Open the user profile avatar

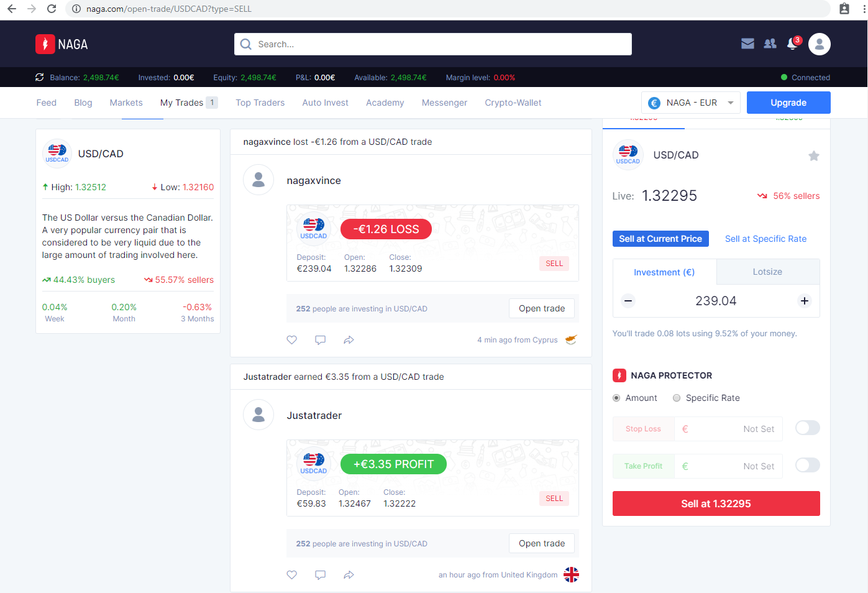[x=819, y=44]
